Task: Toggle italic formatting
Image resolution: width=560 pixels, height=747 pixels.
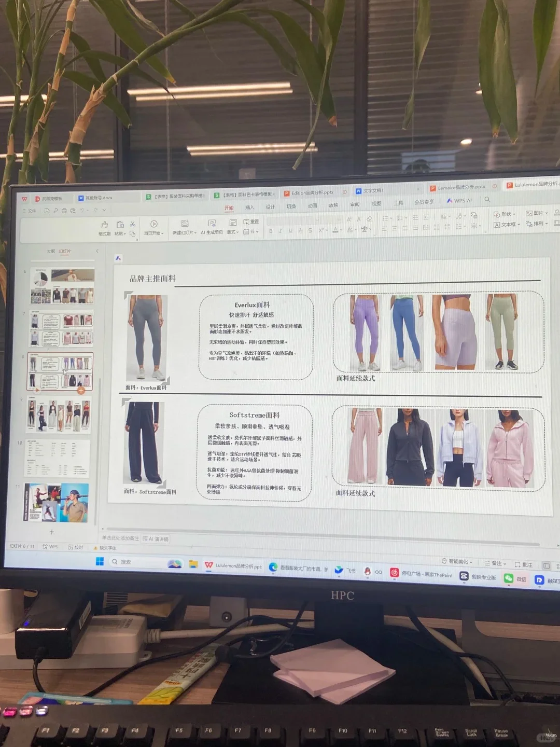Action: (x=281, y=231)
